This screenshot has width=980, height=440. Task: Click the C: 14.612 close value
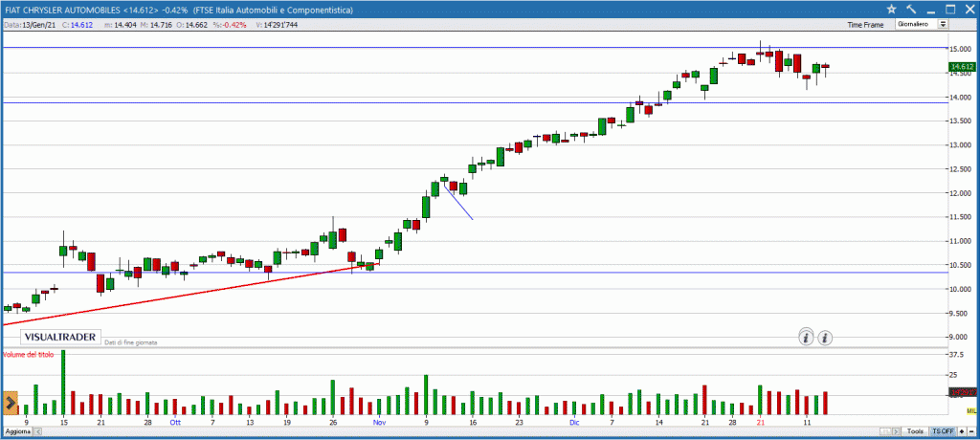tap(79, 25)
